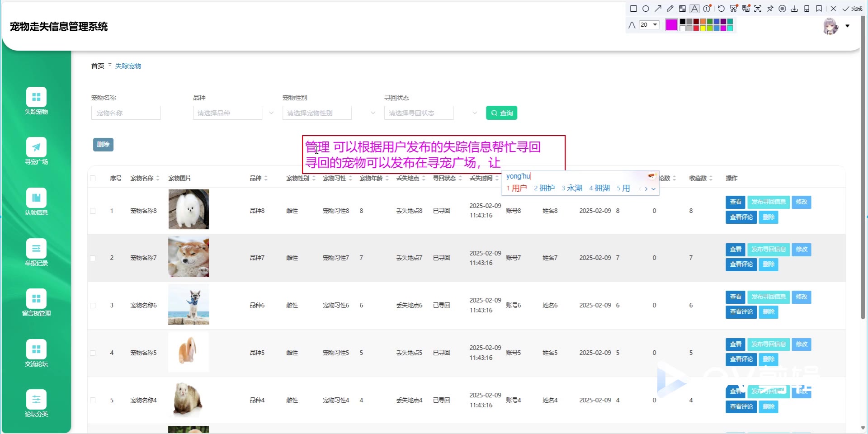
Task: Select the rectangle annotation tool
Action: (633, 9)
